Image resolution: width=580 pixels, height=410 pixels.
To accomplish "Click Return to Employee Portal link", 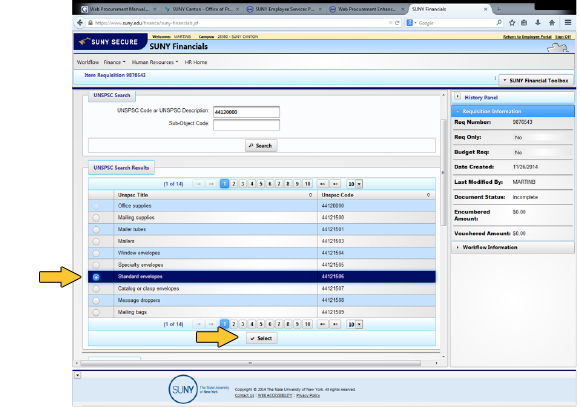I will click(527, 37).
